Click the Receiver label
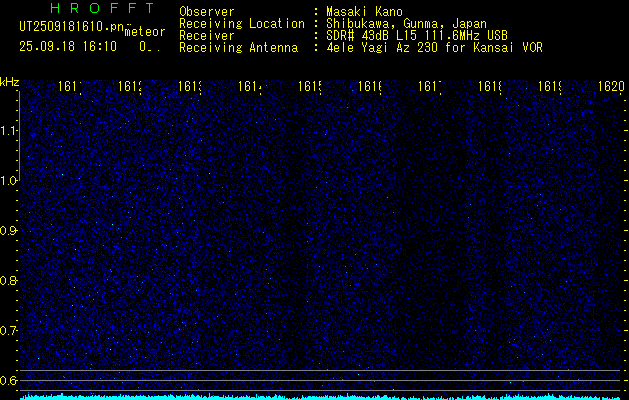This screenshot has width=629, height=400. tap(207, 36)
